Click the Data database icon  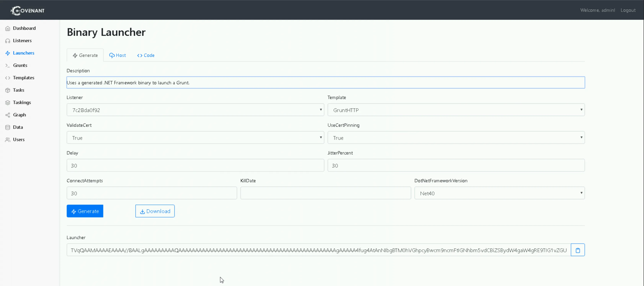tap(8, 127)
